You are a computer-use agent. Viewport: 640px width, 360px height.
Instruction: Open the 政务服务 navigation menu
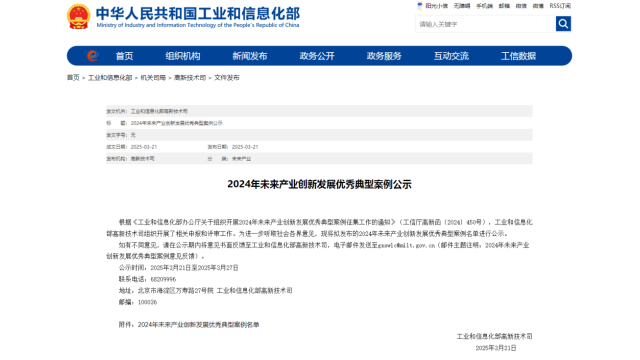pyautogui.click(x=384, y=56)
